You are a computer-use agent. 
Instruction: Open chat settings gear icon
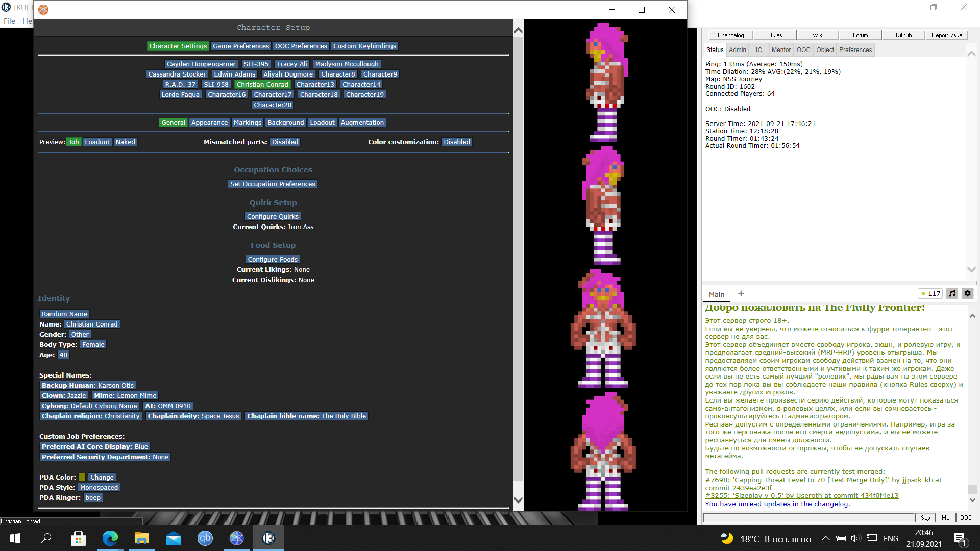[x=967, y=293]
